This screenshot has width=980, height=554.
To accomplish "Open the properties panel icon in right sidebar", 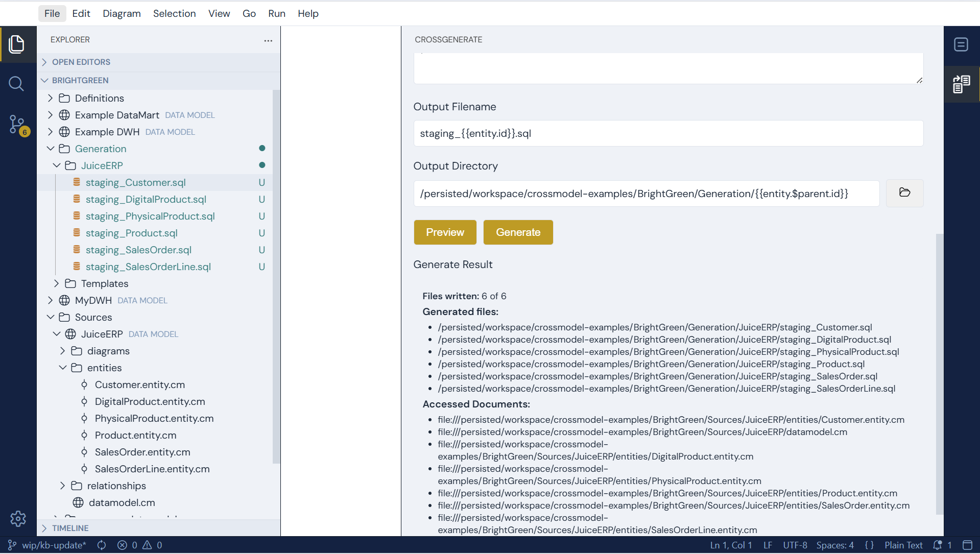I will coord(961,44).
